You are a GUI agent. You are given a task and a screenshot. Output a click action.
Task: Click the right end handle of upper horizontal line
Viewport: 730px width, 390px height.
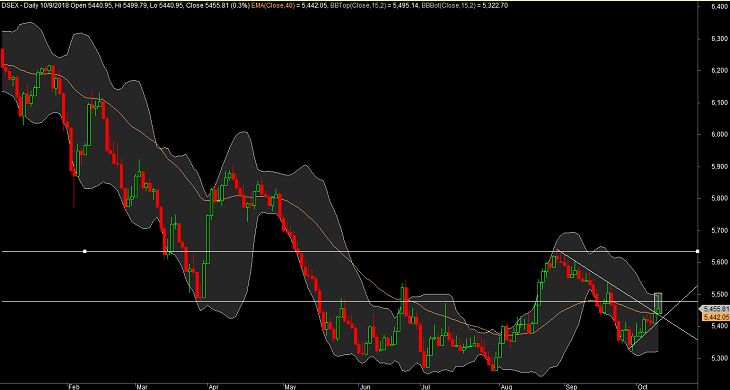pos(697,251)
